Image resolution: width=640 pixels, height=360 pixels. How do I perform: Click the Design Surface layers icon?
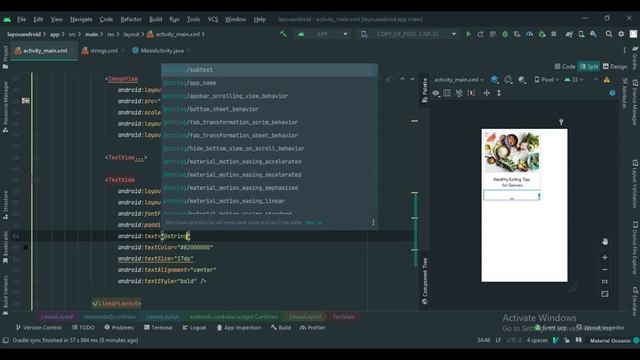[x=494, y=80]
